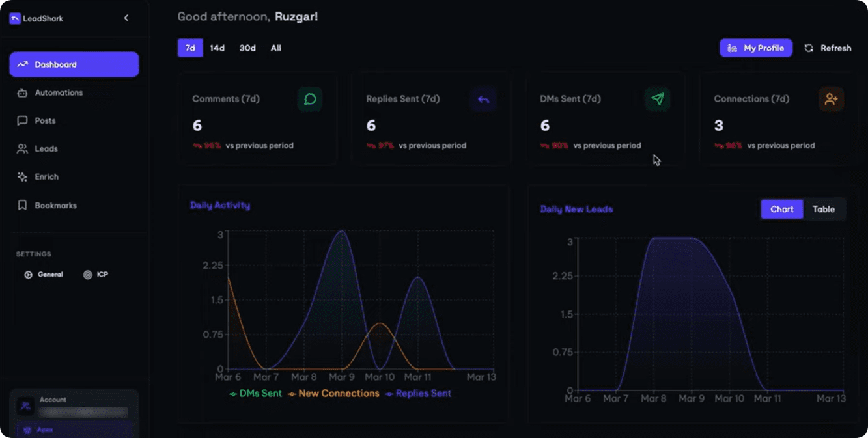Image resolution: width=868 pixels, height=438 pixels.
Task: Switch Daily New Leads to Table view
Action: point(823,209)
